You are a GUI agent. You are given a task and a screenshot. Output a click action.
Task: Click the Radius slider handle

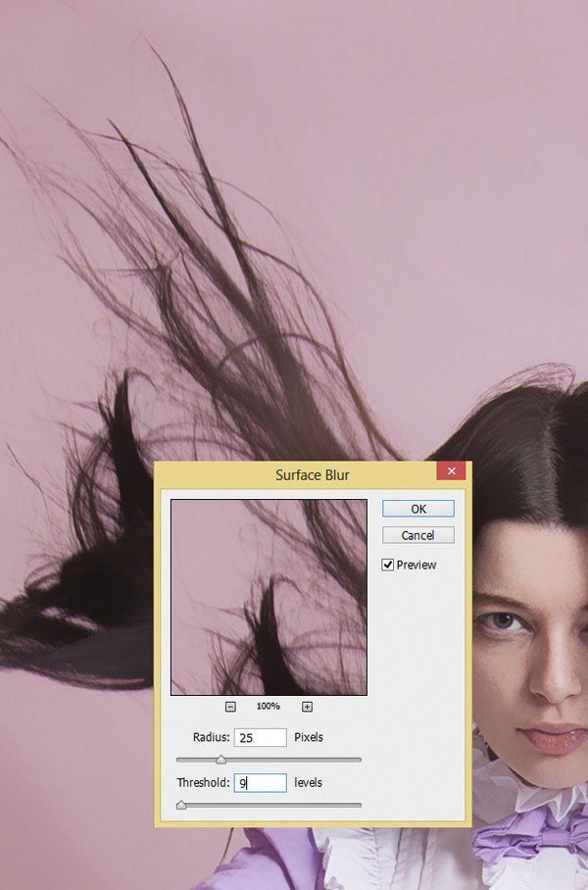(220, 760)
